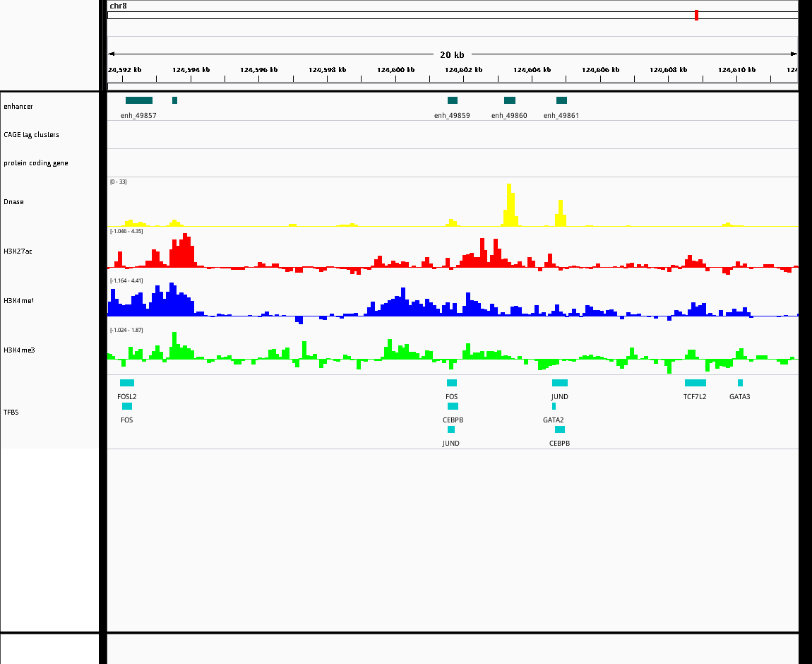812x664 pixels.
Task: Click the tallest yellow Dnase peak
Action: point(509,205)
